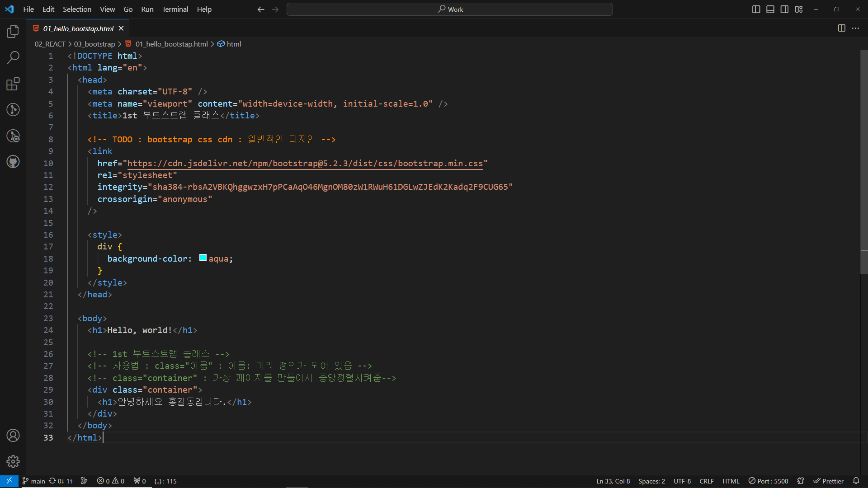Viewport: 868px width, 488px height.
Task: Open the Extensions view icon
Action: 13,84
